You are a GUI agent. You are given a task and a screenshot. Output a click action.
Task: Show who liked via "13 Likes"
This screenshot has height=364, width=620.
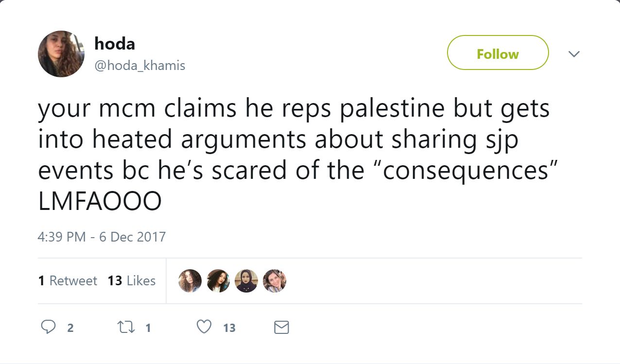pyautogui.click(x=131, y=280)
